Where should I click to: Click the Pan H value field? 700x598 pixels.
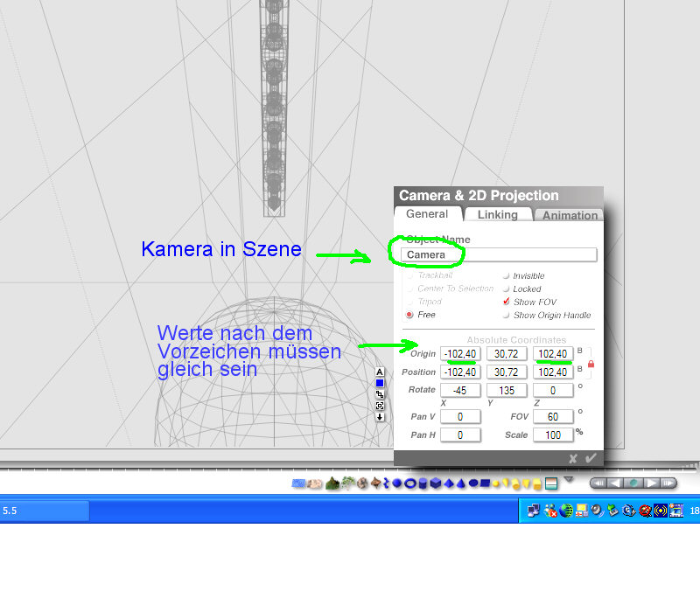tap(460, 435)
